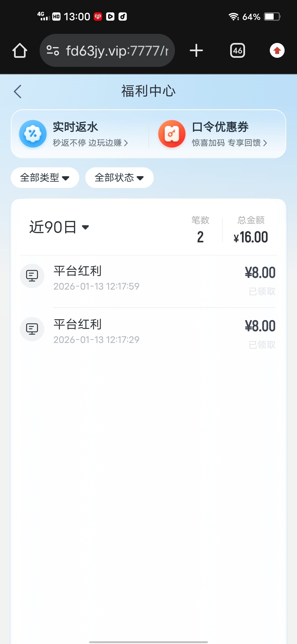The image size is (297, 644).
Task: Tap 已领取 status on second record
Action: tap(262, 345)
